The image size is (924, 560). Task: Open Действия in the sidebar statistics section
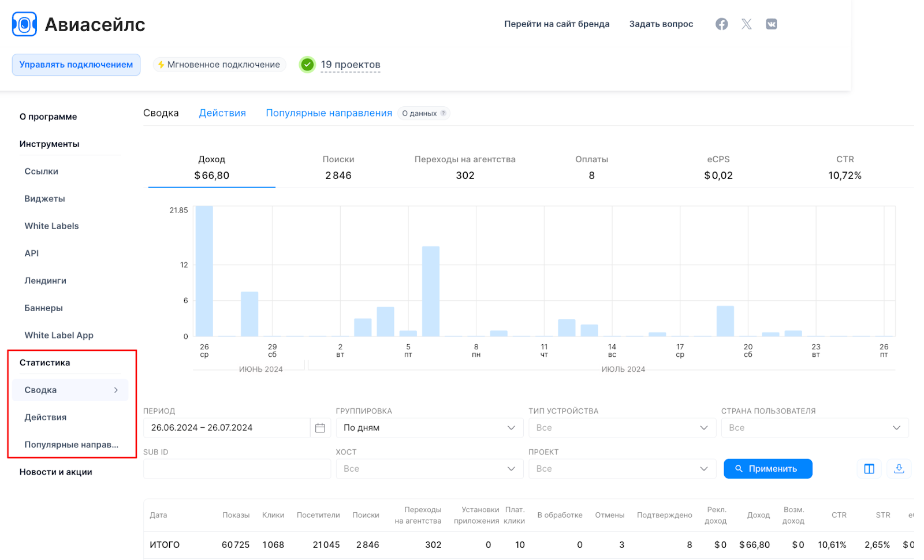point(46,417)
